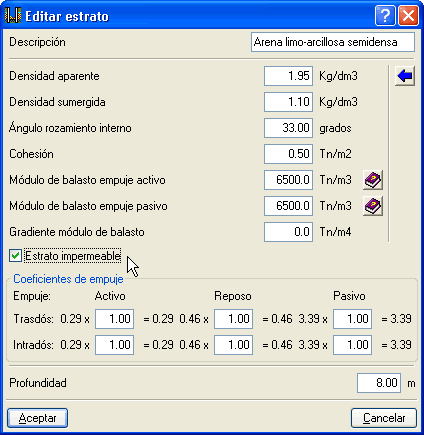Click the Editar estrato title text
Viewport: 424px width, 435px height.
tap(67, 16)
